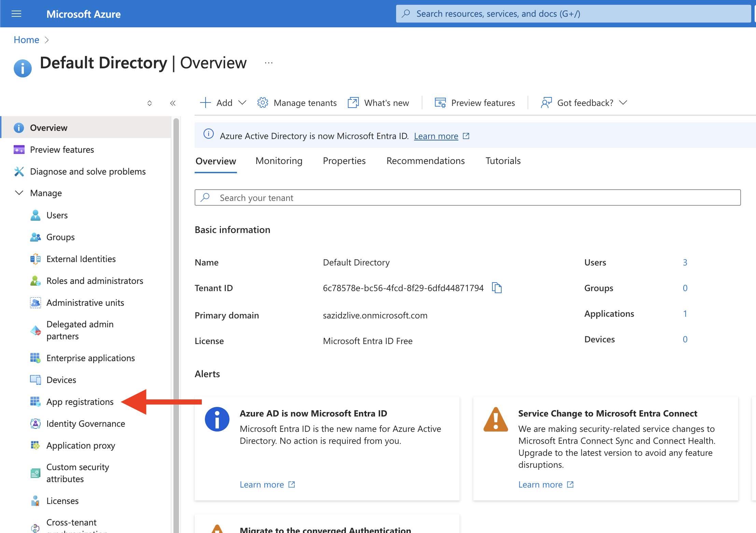Open the Applications count link 1

tap(685, 314)
